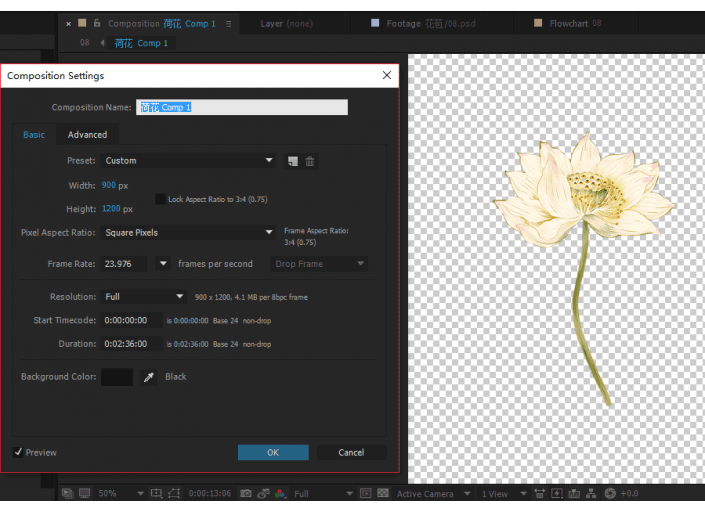Screen dimensions: 705x519
Task: Toggle pixel aspect ratio correction icon
Action: tap(540, 493)
